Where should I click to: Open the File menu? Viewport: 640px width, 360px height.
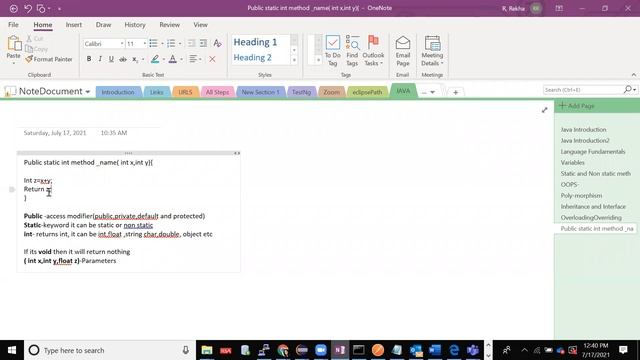coord(13,25)
